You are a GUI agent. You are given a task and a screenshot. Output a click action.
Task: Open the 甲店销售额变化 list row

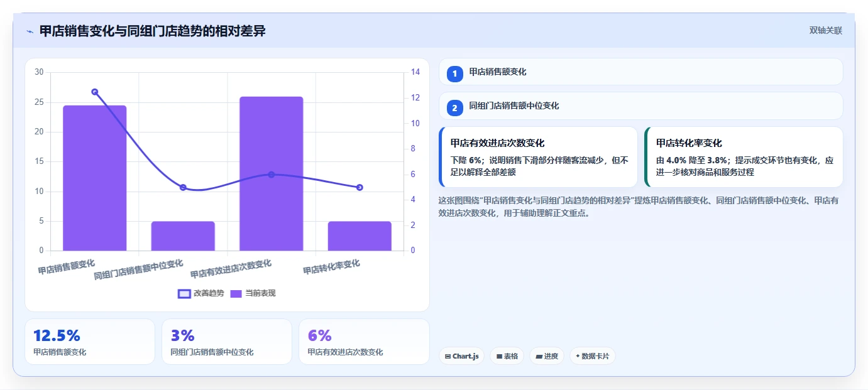click(x=640, y=72)
